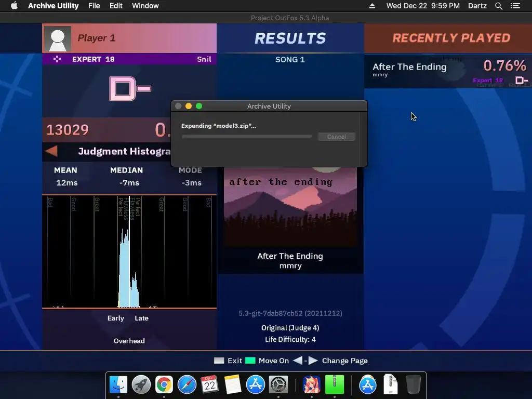Open the Window menu

[x=145, y=6]
